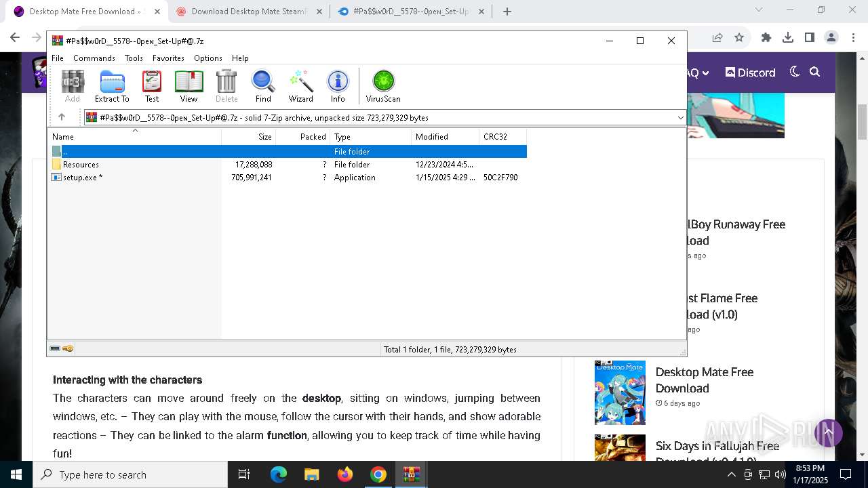Open the Windows Start menu
868x488 pixels.
click(16, 474)
